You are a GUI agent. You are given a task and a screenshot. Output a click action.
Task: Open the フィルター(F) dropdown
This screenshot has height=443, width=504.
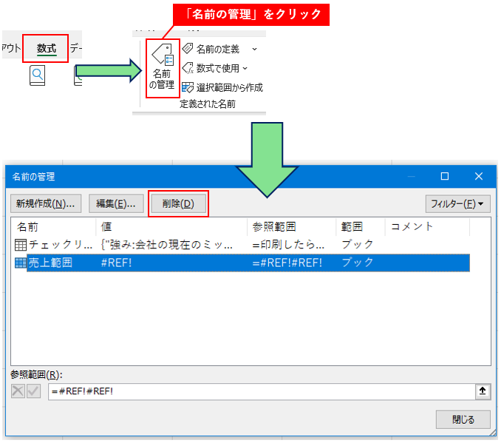coord(457,203)
